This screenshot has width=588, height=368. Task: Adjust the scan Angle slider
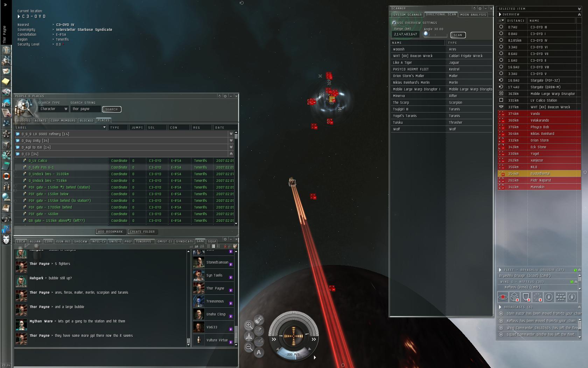pos(426,34)
